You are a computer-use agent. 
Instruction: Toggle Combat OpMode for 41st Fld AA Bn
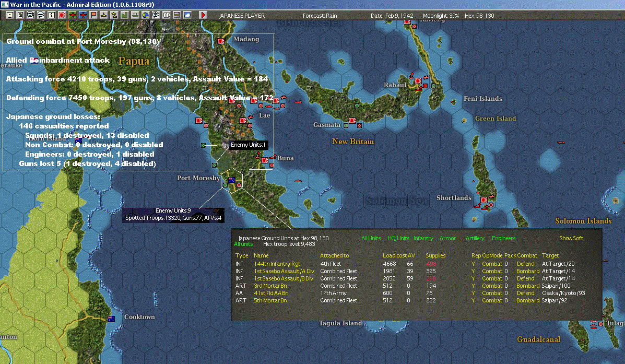[491, 293]
